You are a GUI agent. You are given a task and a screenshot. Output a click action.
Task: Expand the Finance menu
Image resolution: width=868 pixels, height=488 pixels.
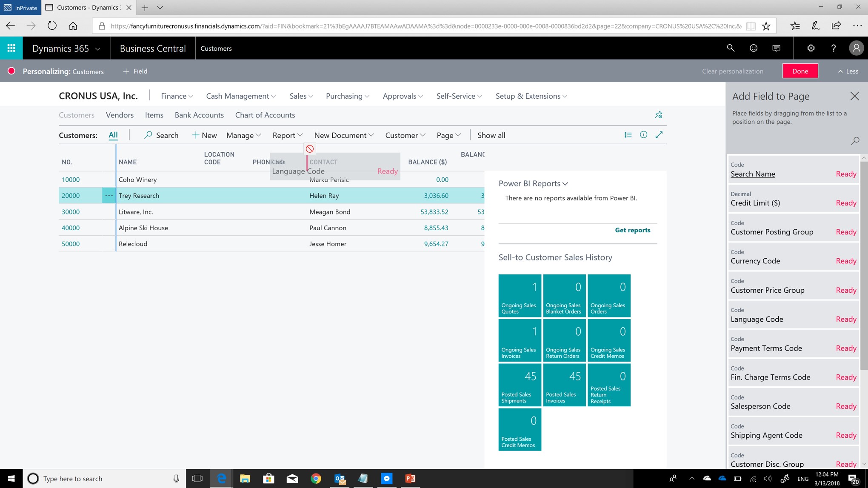tap(177, 96)
